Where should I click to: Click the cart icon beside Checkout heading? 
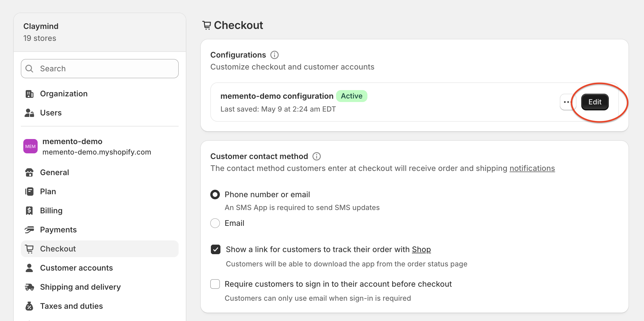[x=207, y=26]
